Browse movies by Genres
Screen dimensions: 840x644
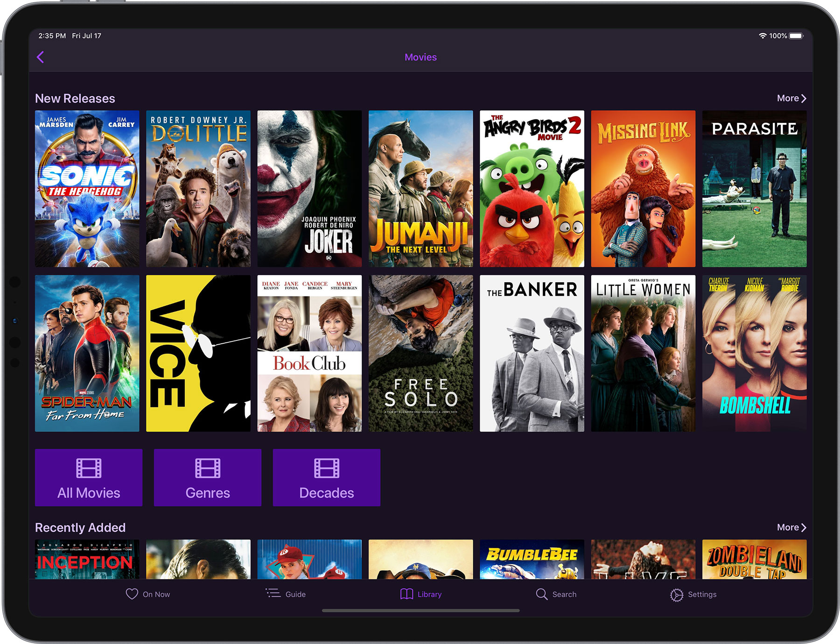click(208, 477)
